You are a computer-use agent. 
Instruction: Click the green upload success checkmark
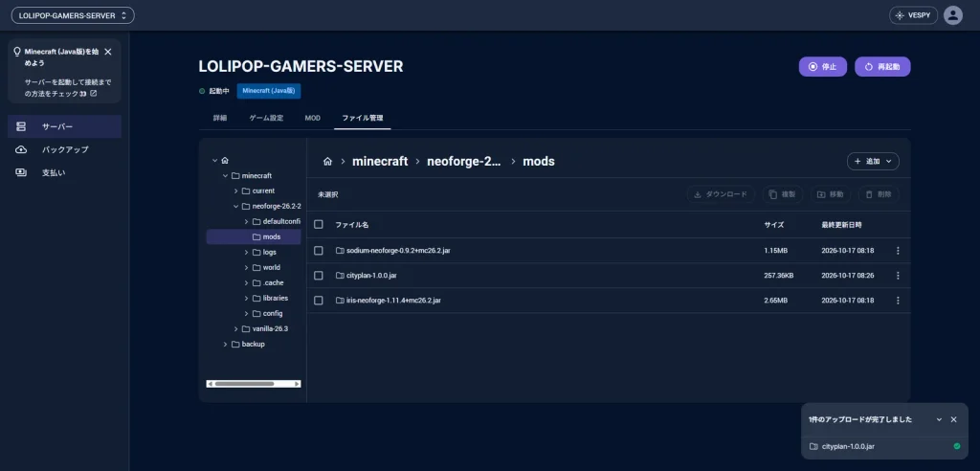coord(957,446)
